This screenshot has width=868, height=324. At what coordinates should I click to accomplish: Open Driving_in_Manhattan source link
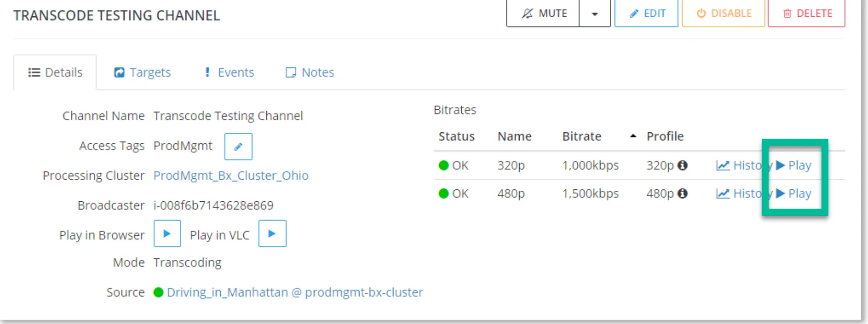[295, 292]
